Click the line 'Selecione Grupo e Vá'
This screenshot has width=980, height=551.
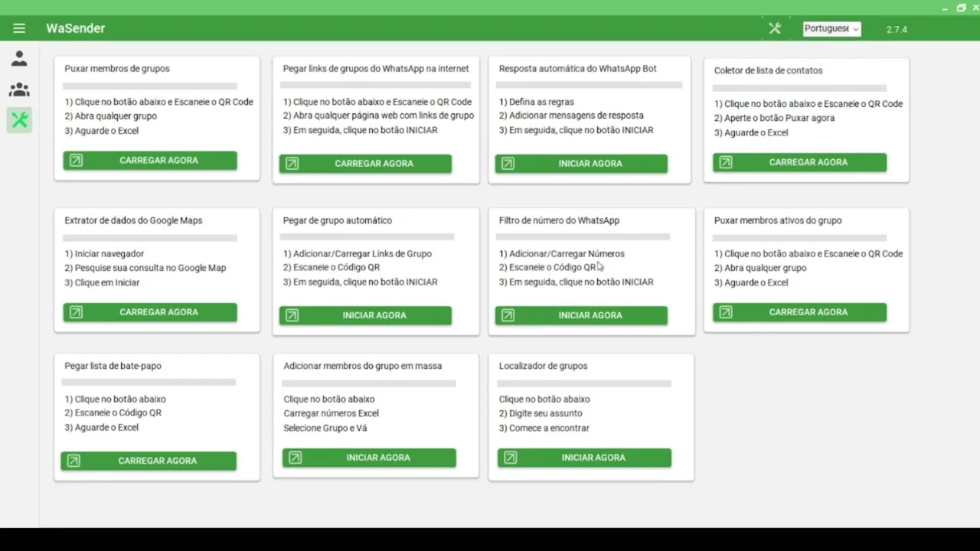point(325,428)
